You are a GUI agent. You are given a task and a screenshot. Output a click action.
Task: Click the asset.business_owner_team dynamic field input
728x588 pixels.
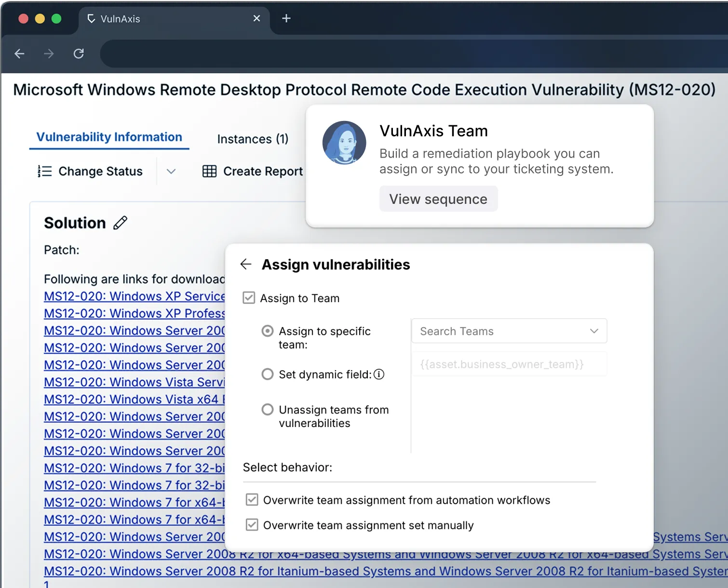(x=509, y=364)
